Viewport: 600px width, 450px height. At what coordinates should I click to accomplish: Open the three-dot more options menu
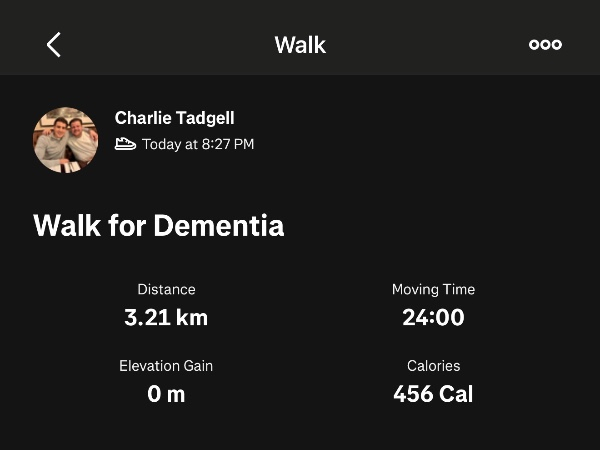point(545,44)
